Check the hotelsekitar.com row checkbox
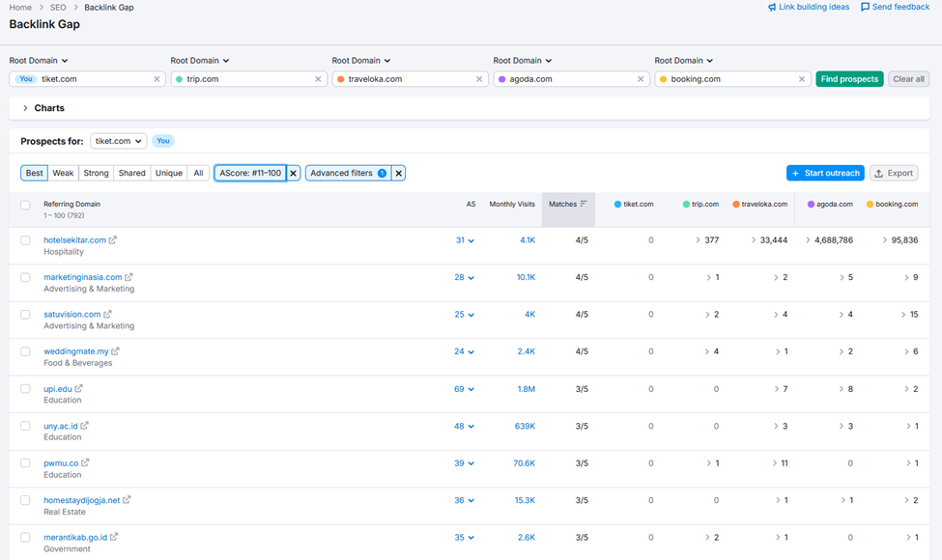942x560 pixels. click(25, 240)
